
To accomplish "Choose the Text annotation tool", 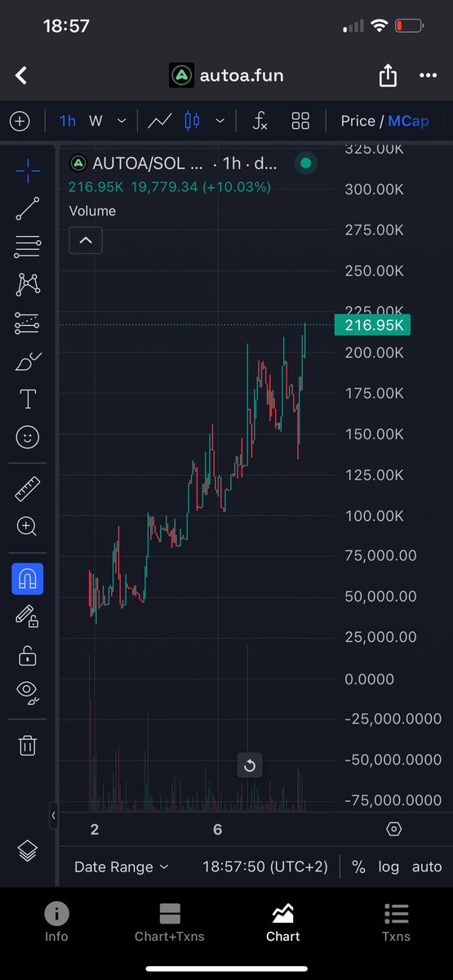I will [28, 399].
